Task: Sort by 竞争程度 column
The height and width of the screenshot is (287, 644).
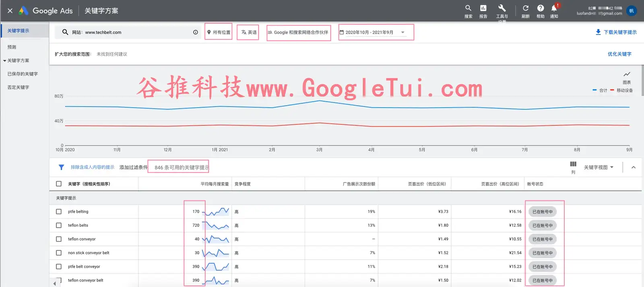Action: [243, 184]
